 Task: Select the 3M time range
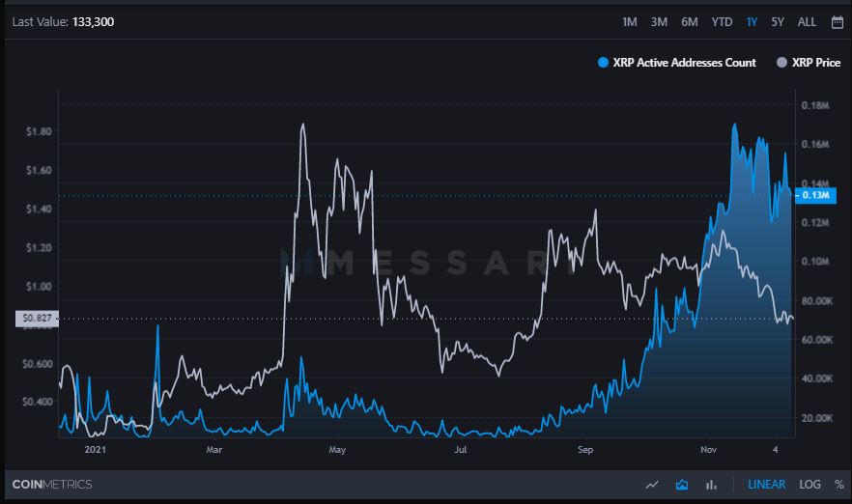(659, 21)
